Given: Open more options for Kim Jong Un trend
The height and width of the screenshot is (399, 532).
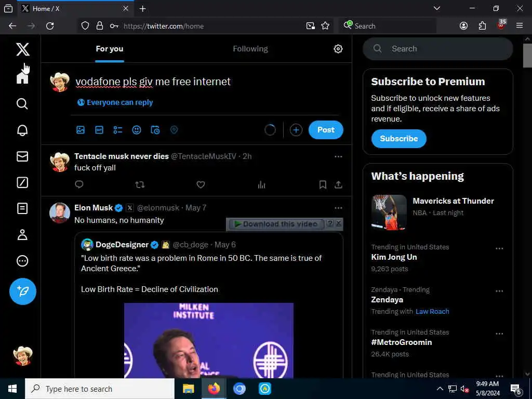Looking at the screenshot, I should 499,249.
